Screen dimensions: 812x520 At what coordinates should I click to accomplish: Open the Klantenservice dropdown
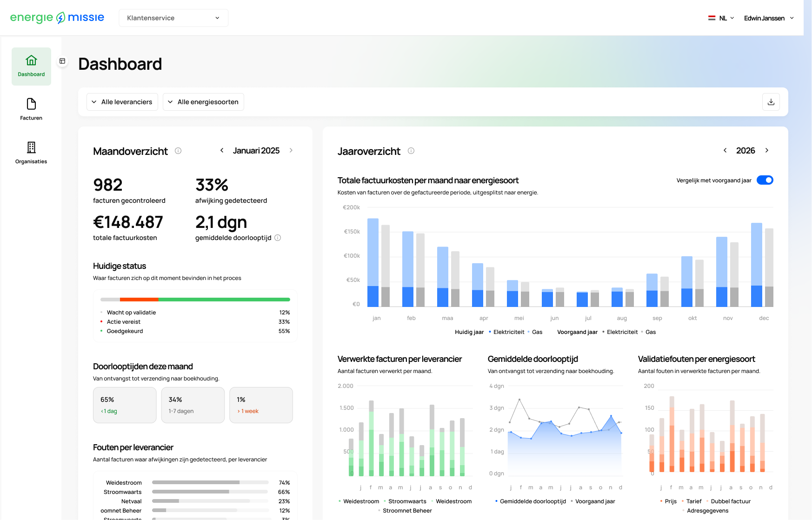(173, 18)
